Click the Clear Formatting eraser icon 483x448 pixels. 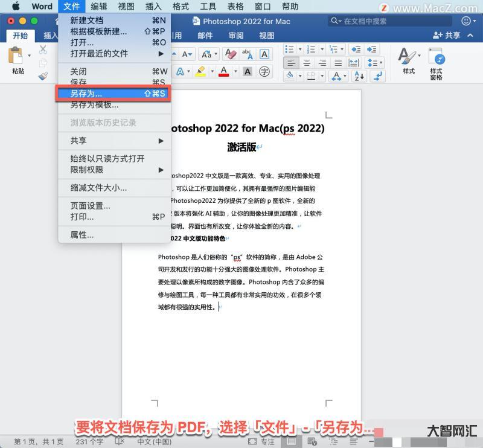point(230,54)
